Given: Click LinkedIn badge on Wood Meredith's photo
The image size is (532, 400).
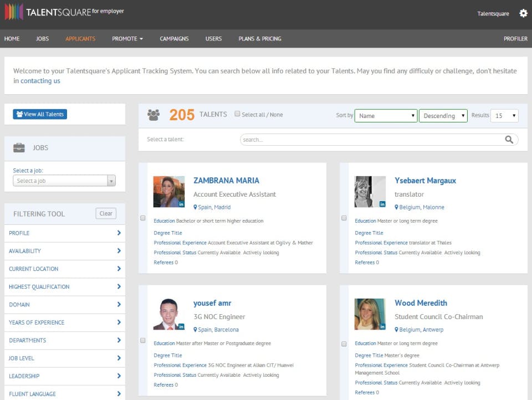Looking at the screenshot, I should point(382,326).
